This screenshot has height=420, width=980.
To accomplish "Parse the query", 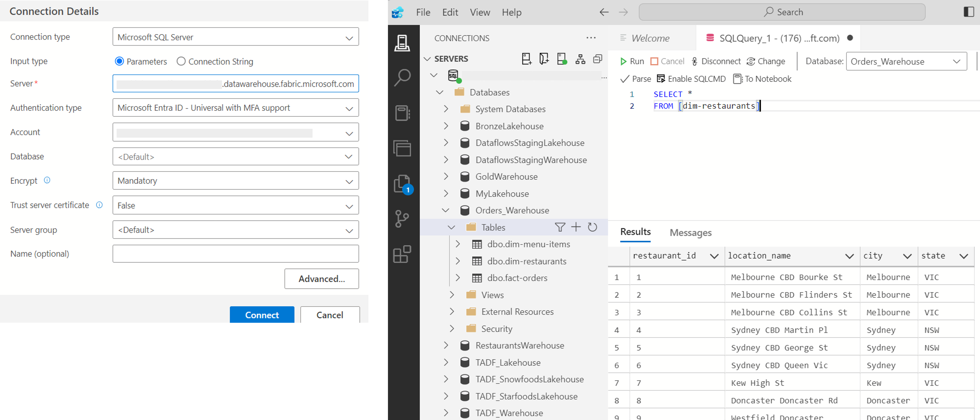I will click(x=635, y=79).
